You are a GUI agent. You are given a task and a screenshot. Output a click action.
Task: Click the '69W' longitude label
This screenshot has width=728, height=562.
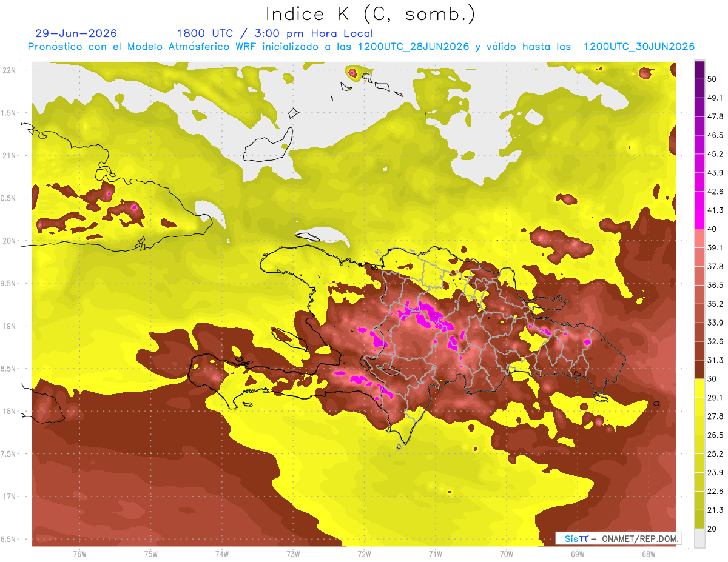577,554
